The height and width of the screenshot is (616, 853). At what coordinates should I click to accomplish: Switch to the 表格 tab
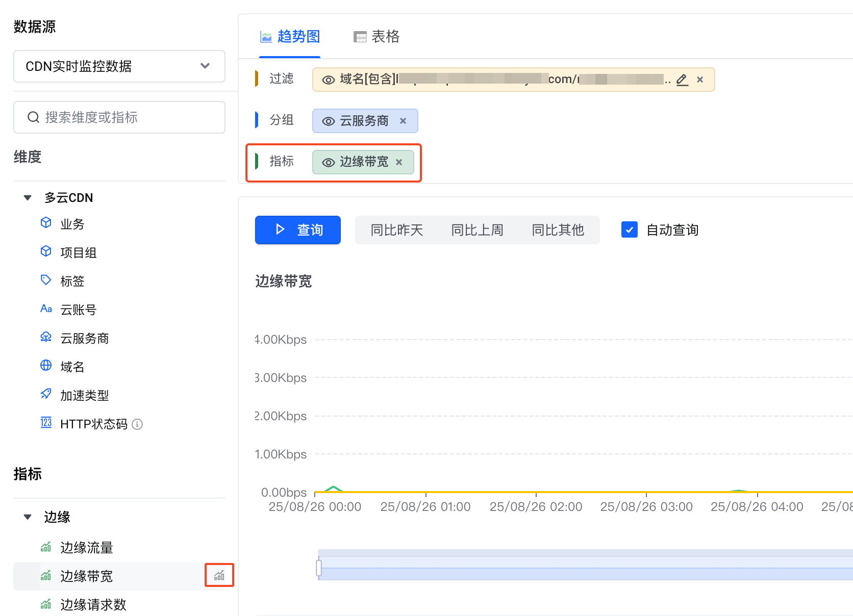coord(377,37)
